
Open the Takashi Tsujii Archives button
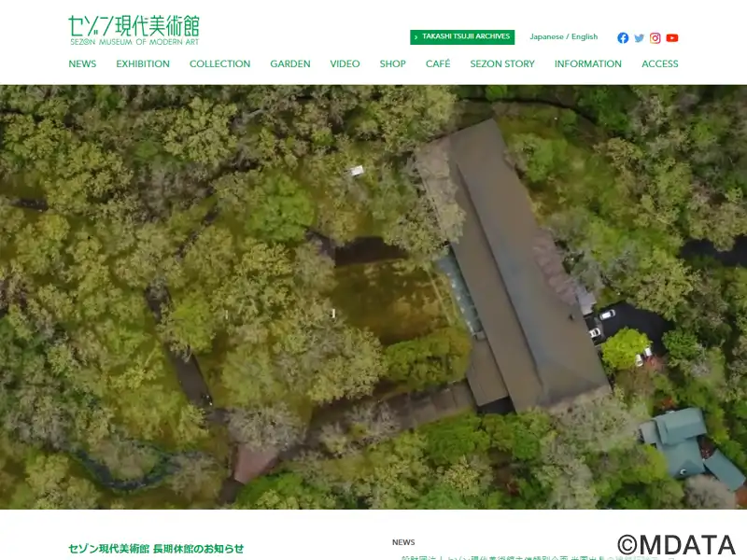[x=462, y=37]
